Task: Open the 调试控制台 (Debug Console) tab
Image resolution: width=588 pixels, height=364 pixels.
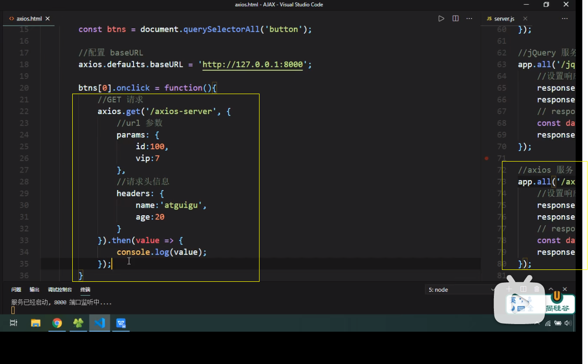Action: pyautogui.click(x=60, y=289)
